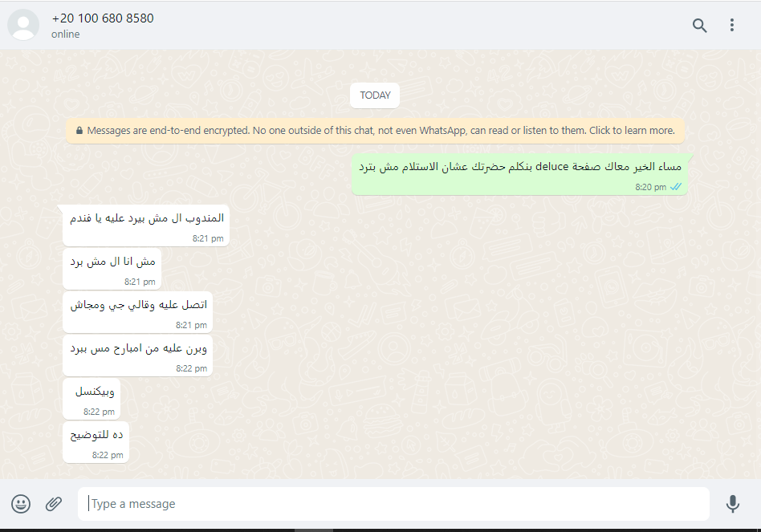Select the 'وبيكنسل' message bubble
The height and width of the screenshot is (532, 761).
[94, 392]
